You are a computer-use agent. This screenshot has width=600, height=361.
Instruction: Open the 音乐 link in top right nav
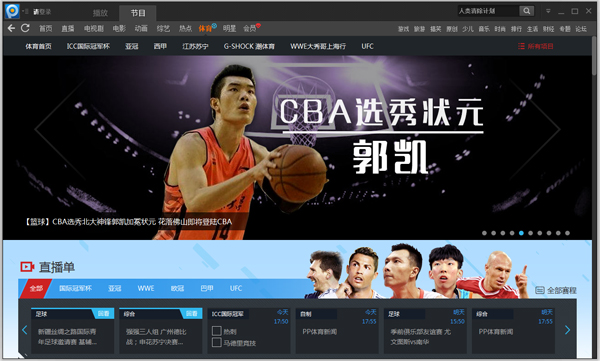[x=484, y=29]
